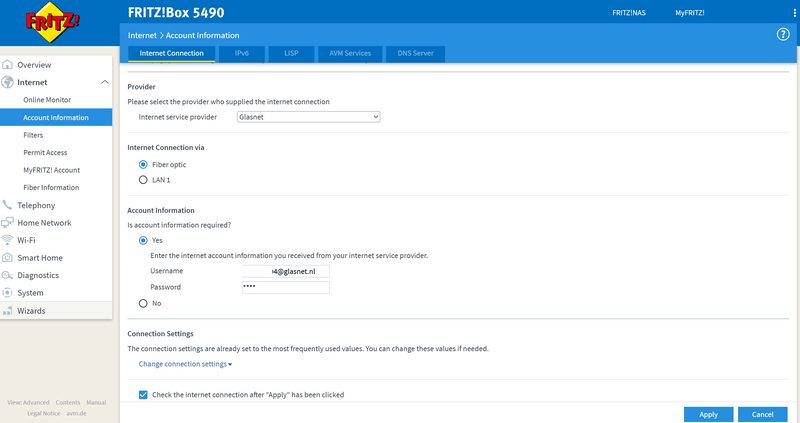The height and width of the screenshot is (423, 800).
Task: Select Fiber optic connection option
Action: click(143, 164)
